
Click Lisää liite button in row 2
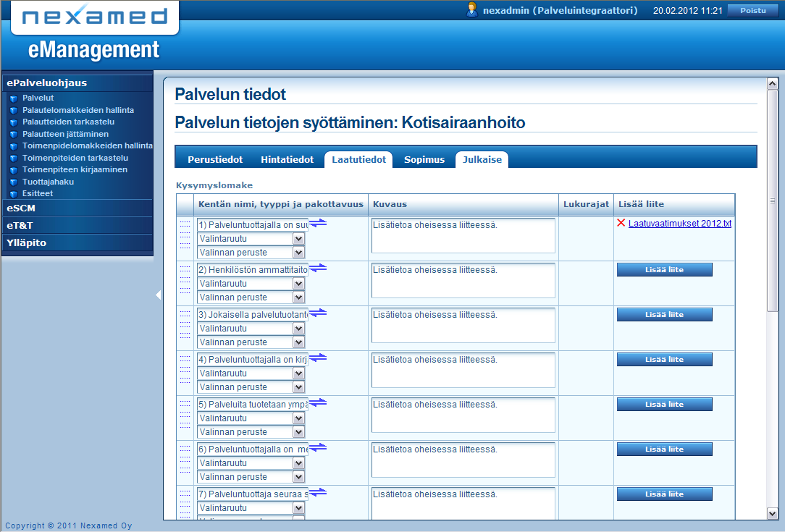[664, 270]
